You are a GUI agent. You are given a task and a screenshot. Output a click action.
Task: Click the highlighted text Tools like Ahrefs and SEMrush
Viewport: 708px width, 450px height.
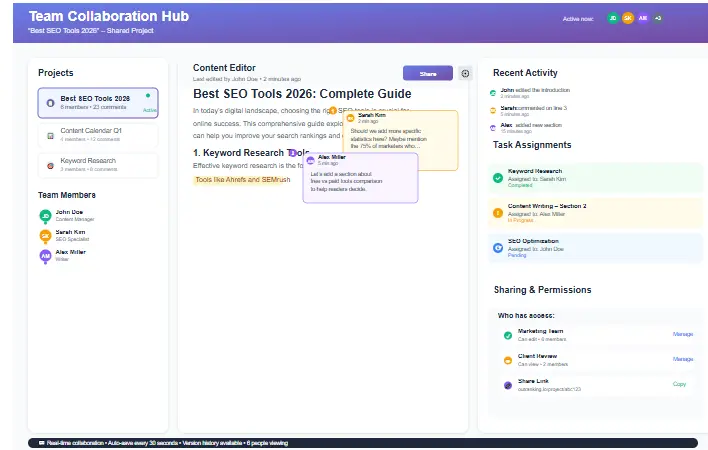(x=242, y=180)
